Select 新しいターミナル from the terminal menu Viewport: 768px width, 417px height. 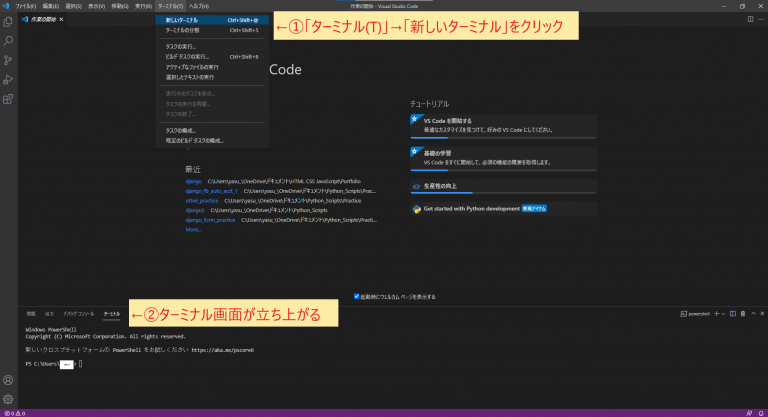pos(182,19)
